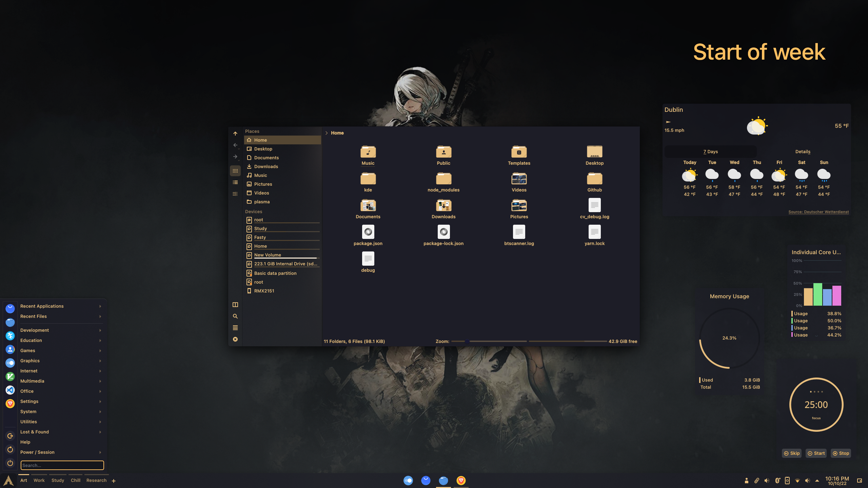Open the Brave browser in taskbar
The height and width of the screenshot is (488, 868).
click(x=461, y=480)
